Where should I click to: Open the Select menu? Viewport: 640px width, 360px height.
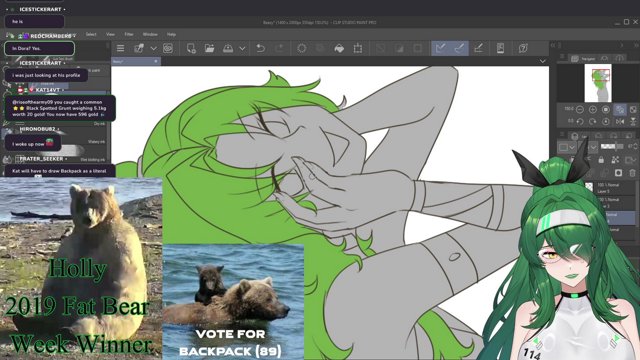point(91,34)
